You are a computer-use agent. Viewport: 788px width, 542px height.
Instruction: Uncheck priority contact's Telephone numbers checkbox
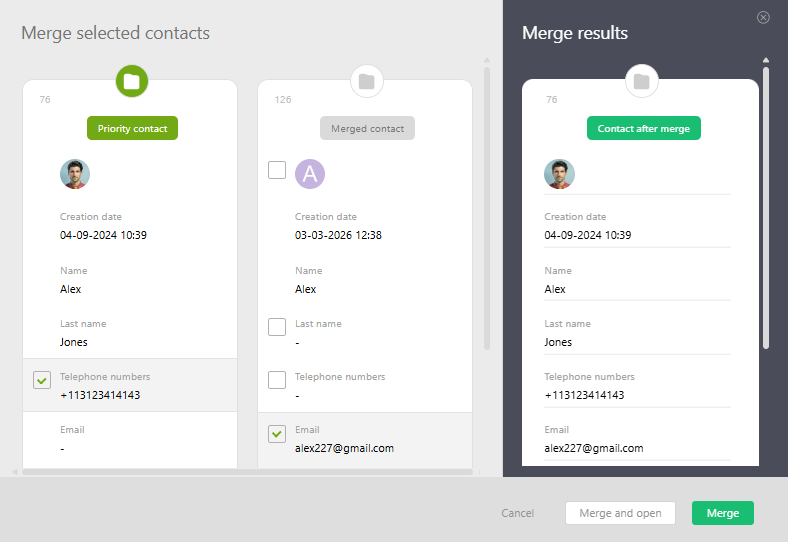pos(42,380)
